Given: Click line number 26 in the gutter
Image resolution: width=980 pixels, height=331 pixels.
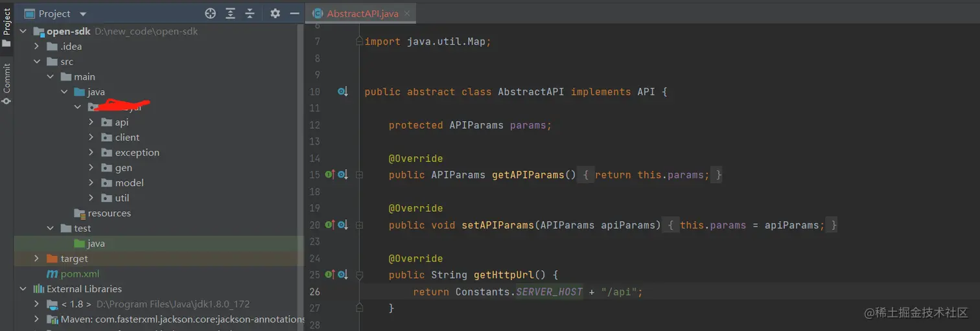Looking at the screenshot, I should 314,291.
